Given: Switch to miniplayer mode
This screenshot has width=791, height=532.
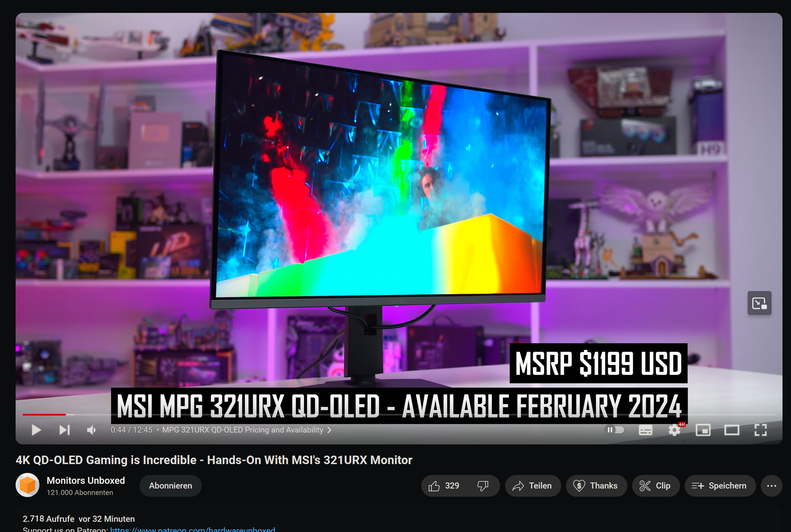Looking at the screenshot, I should (x=703, y=430).
